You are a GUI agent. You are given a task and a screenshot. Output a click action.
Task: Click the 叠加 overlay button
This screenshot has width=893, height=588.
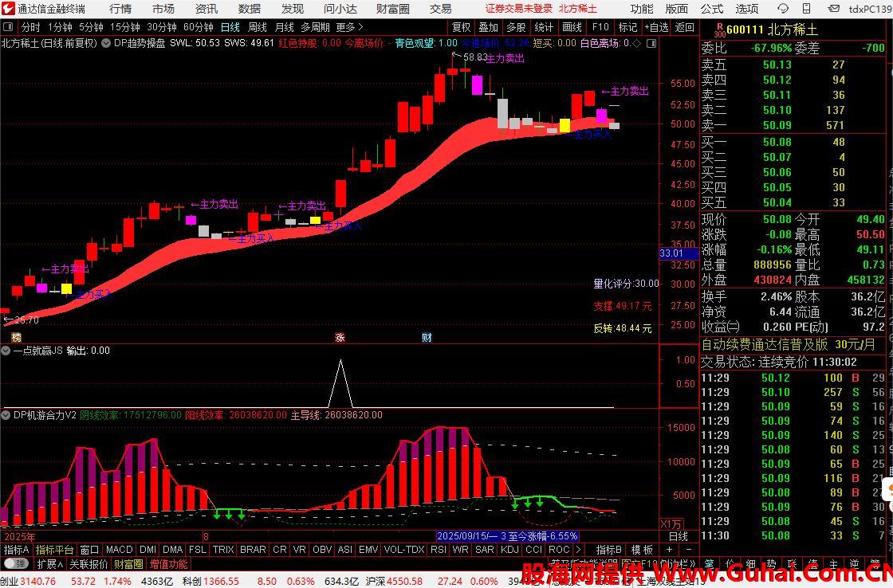(489, 27)
